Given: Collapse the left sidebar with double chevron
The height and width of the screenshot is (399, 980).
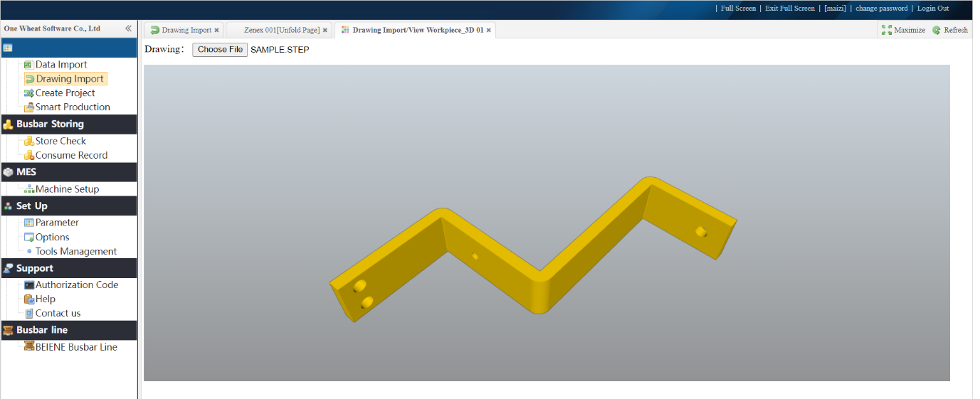Looking at the screenshot, I should 128,28.
